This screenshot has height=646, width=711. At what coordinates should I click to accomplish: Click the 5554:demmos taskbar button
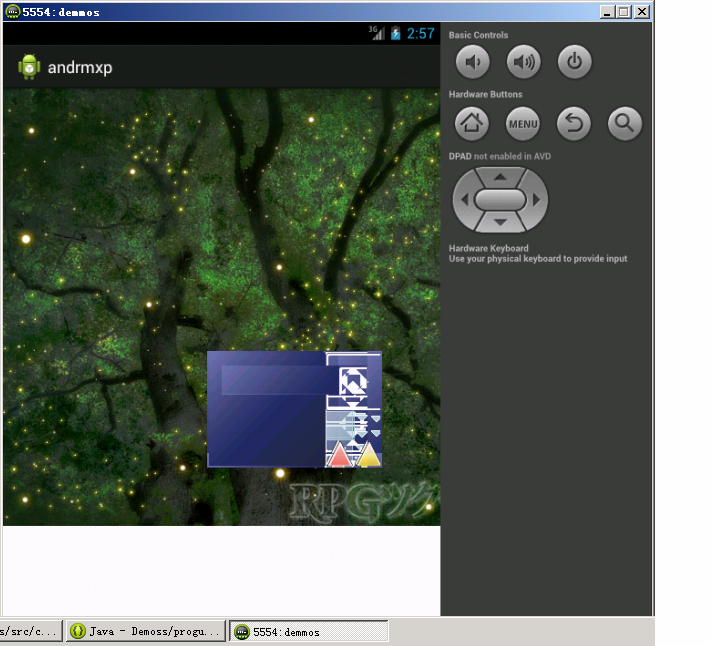pyautogui.click(x=309, y=631)
